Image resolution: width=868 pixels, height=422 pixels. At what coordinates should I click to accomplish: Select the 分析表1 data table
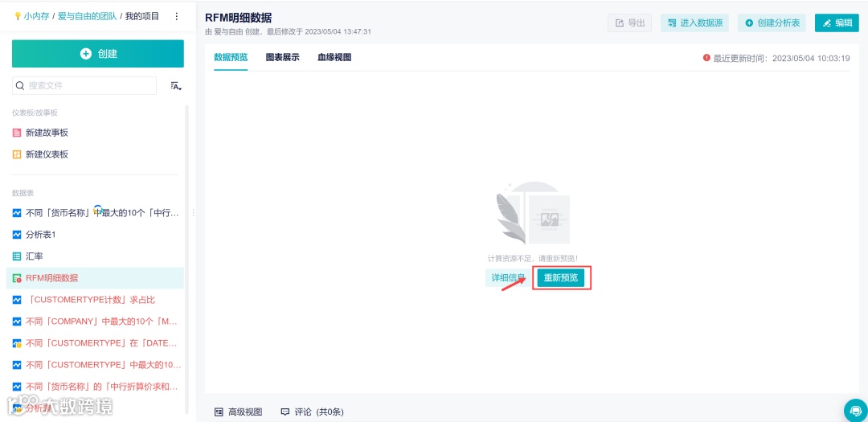click(41, 235)
